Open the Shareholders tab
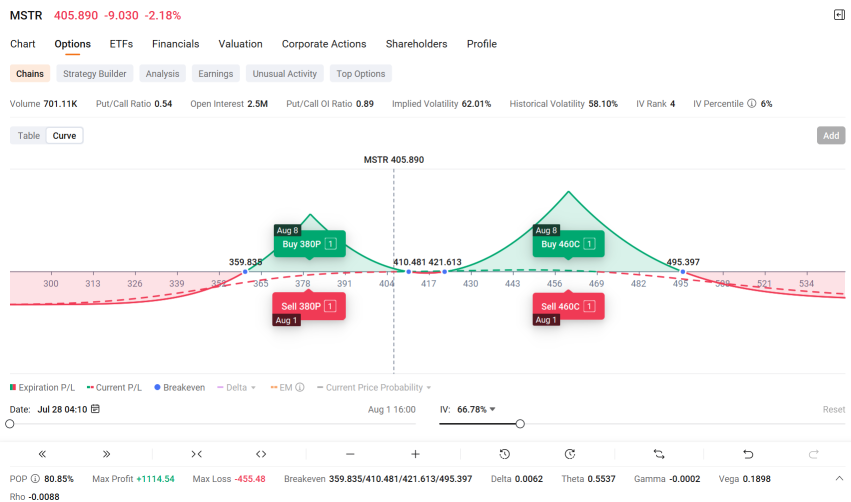 pyautogui.click(x=416, y=44)
